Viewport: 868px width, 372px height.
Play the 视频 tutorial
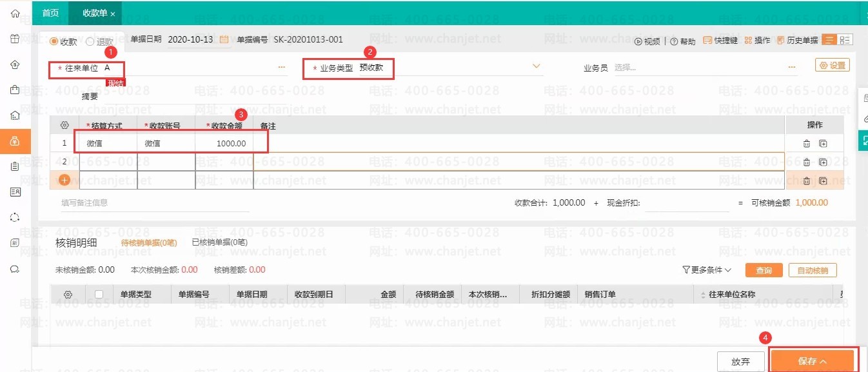647,41
